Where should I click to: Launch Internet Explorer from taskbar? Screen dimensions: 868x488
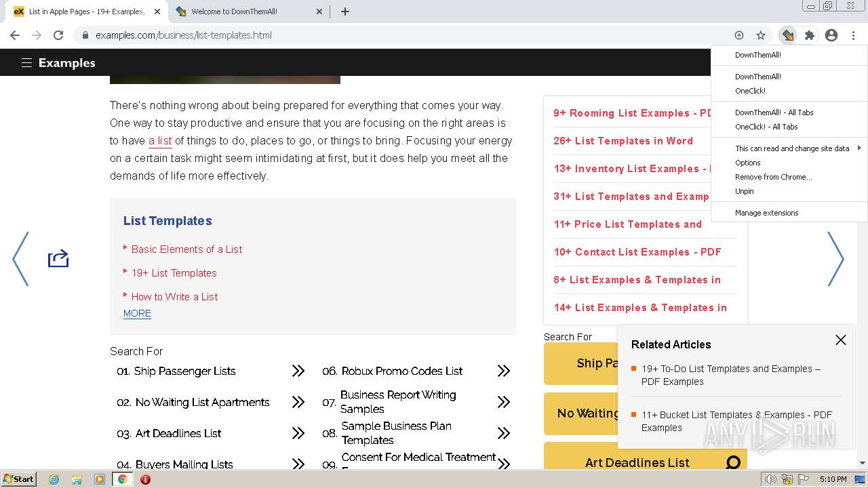[54, 479]
